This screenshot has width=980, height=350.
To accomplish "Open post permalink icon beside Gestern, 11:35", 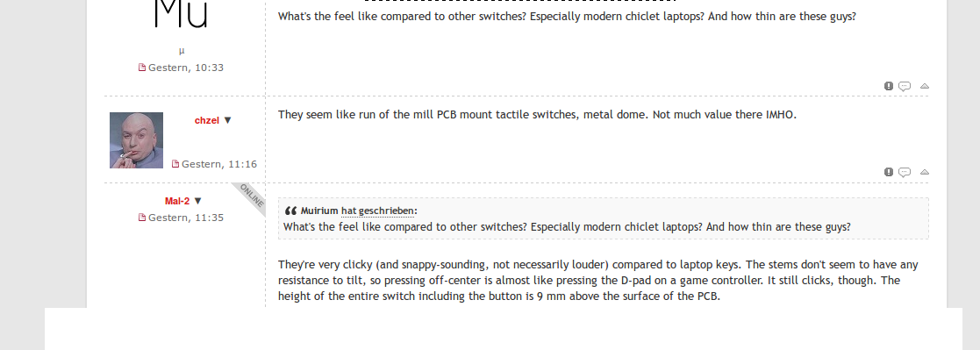I will [x=142, y=218].
